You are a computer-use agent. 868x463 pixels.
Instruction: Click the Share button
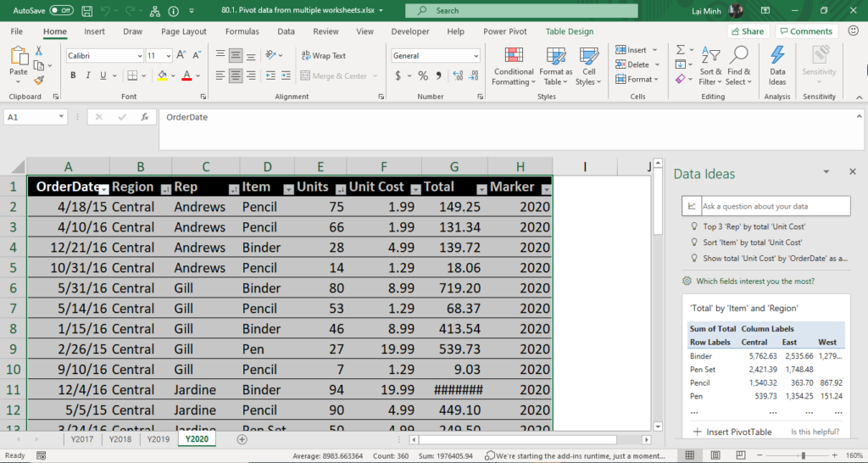click(x=748, y=31)
